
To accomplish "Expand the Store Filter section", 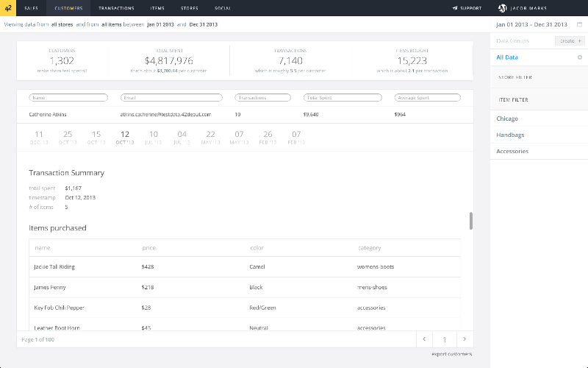I will point(539,77).
